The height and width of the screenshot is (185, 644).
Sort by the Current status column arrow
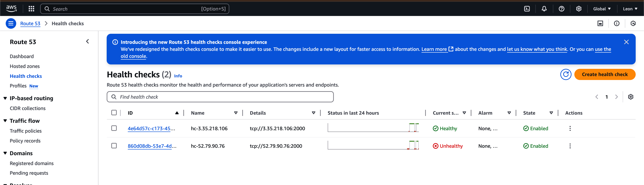click(x=464, y=113)
